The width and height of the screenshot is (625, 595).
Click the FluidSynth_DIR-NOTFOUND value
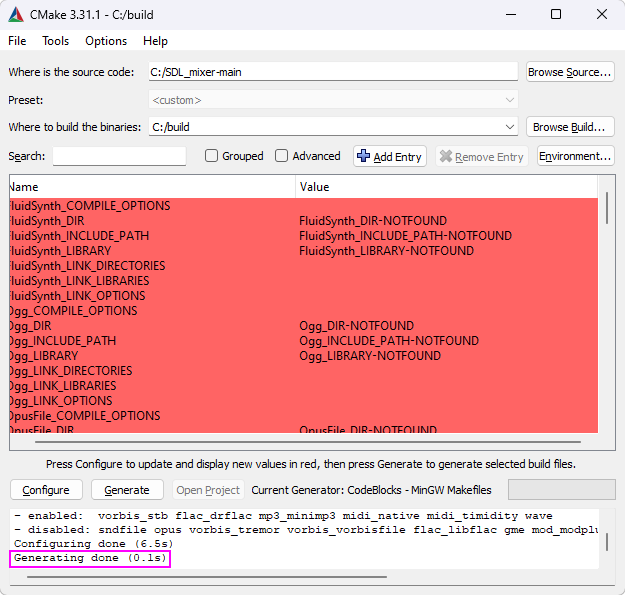(x=373, y=221)
